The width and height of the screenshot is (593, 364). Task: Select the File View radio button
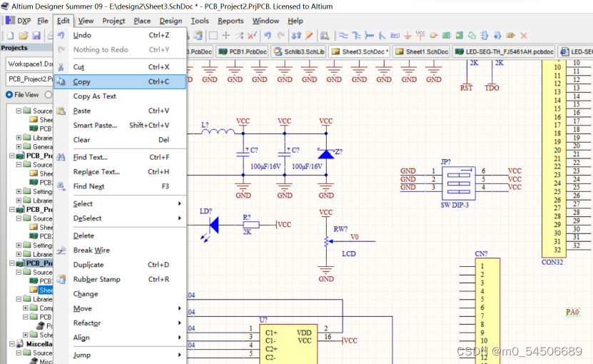coord(9,95)
